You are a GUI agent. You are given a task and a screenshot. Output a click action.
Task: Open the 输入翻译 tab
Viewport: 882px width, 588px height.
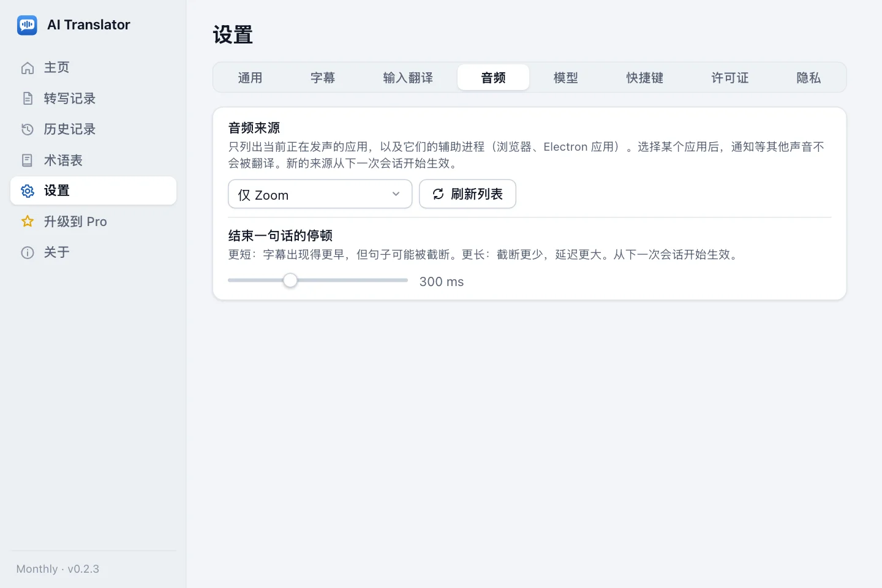(408, 78)
